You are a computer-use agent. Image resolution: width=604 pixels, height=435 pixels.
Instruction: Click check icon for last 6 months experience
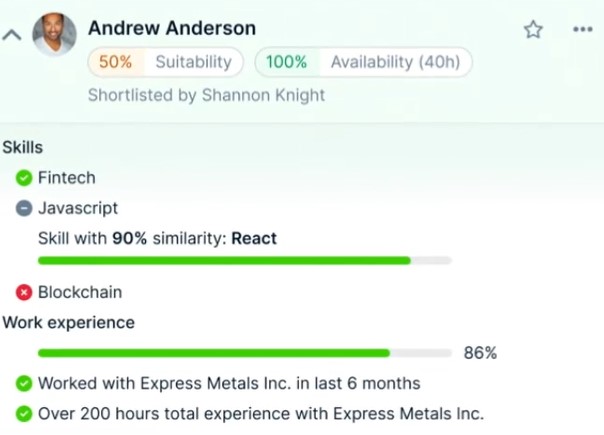24,383
